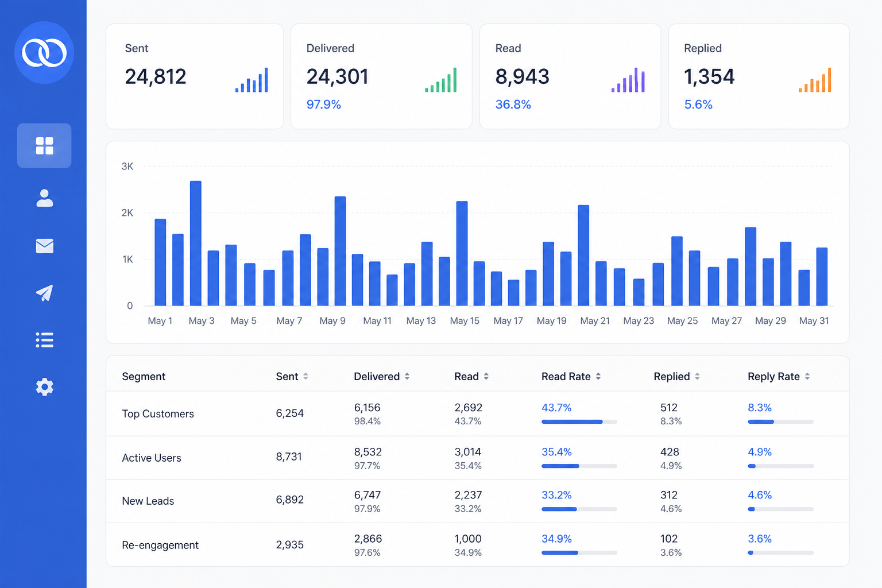
Task: Open the contacts person icon in sidebar
Action: tap(44, 198)
